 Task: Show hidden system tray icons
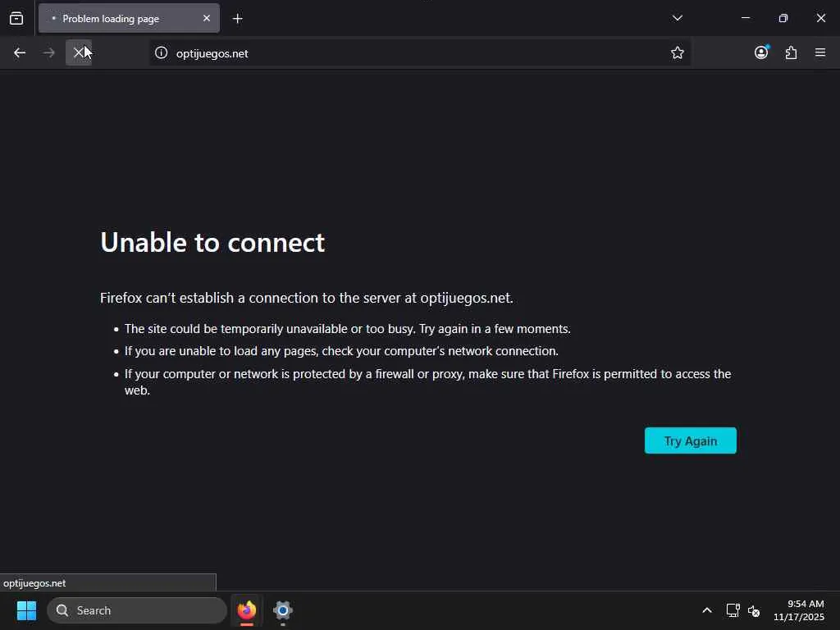pos(706,610)
